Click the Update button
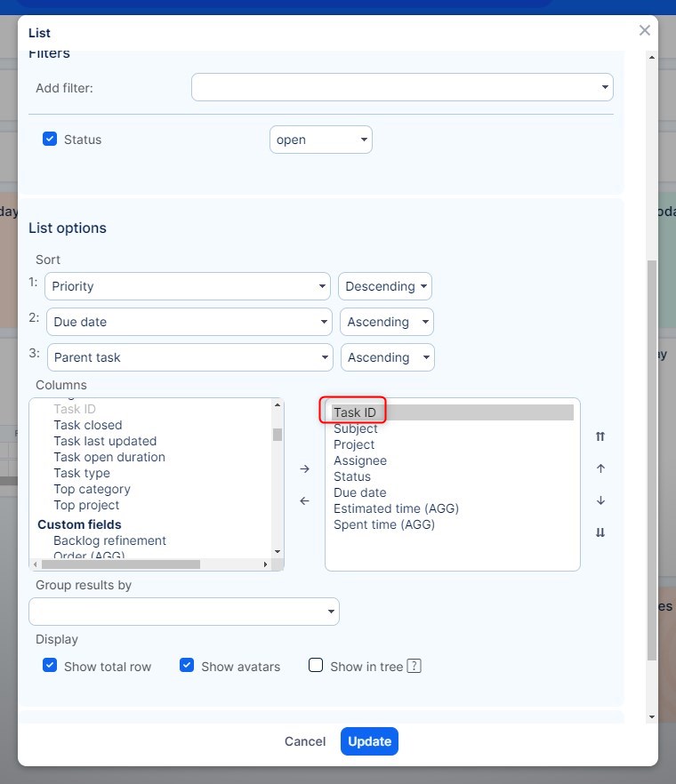This screenshot has width=676, height=784. (x=369, y=741)
